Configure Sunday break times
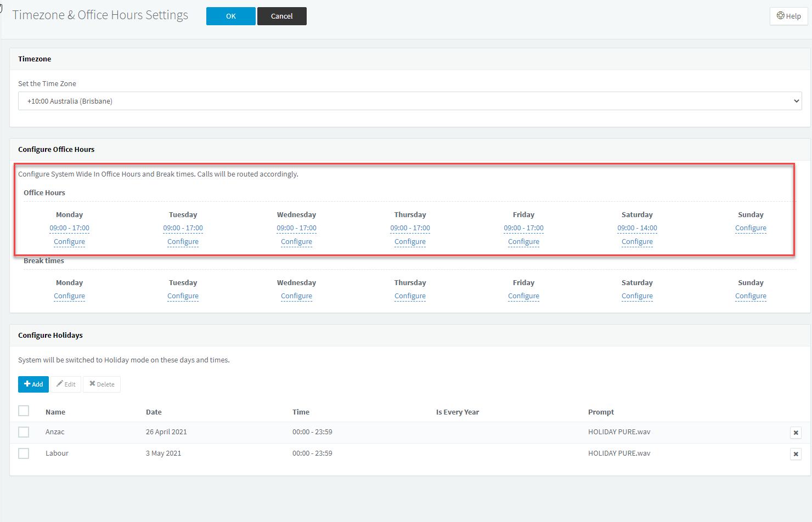 coord(751,296)
